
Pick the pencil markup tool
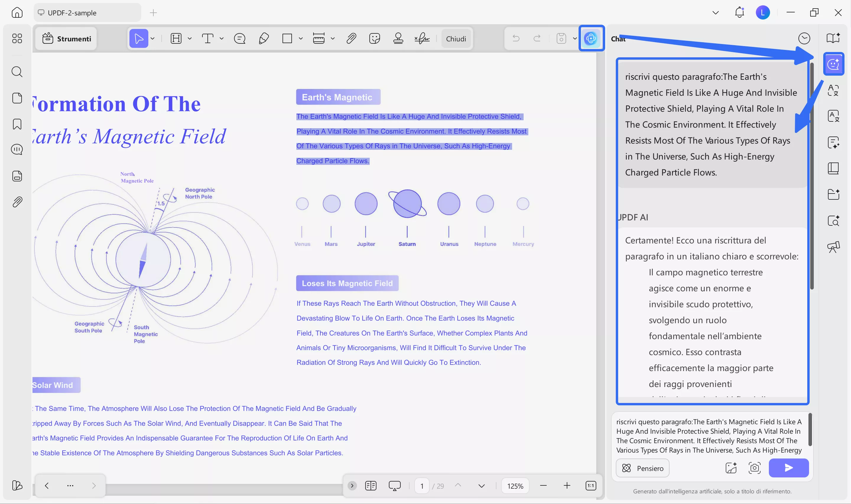[264, 38]
